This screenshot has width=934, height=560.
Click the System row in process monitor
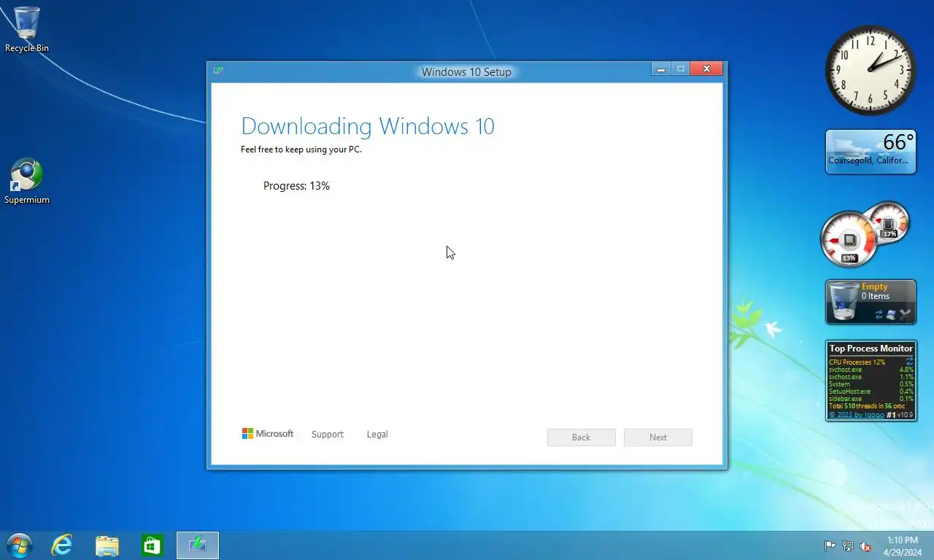coord(871,384)
